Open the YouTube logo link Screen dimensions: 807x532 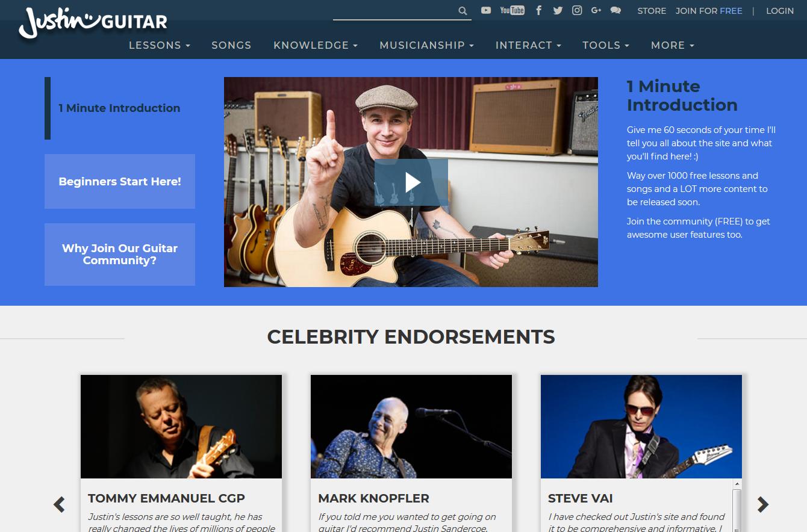coord(513,10)
